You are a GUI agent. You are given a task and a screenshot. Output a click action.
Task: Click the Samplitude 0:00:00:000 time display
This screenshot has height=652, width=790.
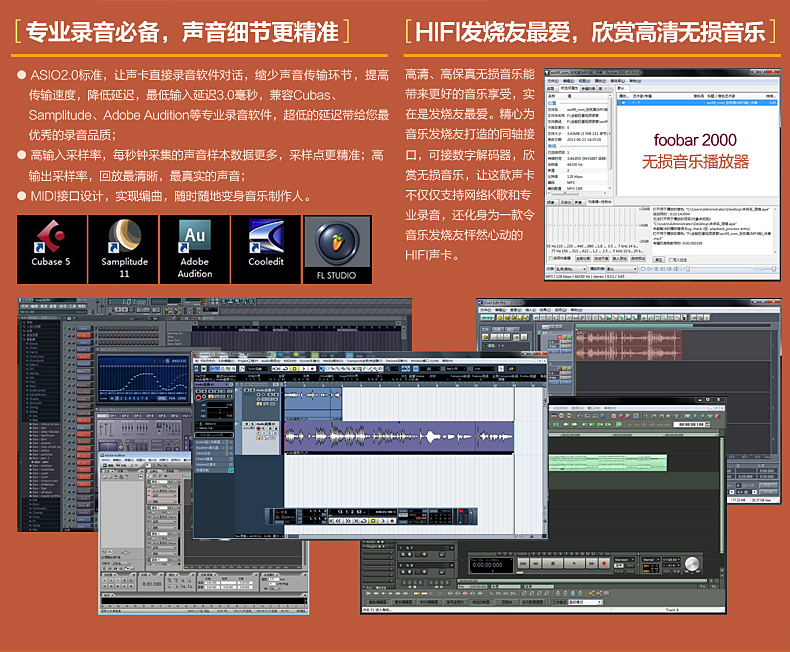tap(492, 565)
